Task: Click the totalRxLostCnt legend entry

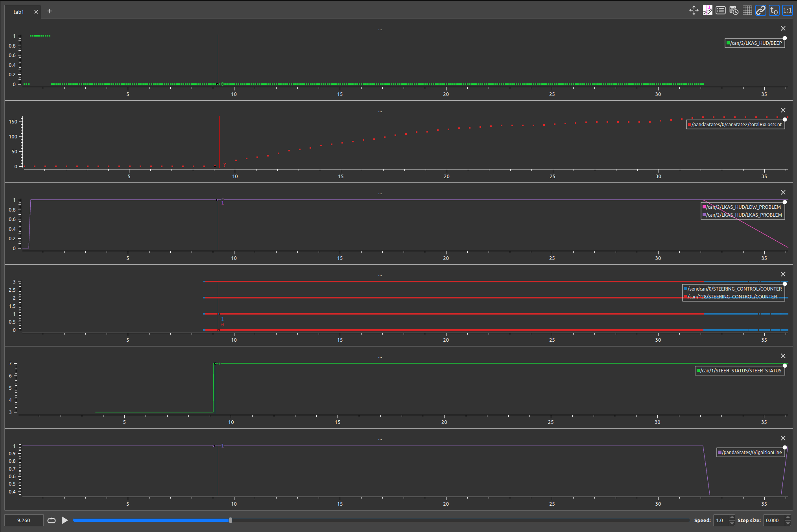Action: (x=736, y=124)
